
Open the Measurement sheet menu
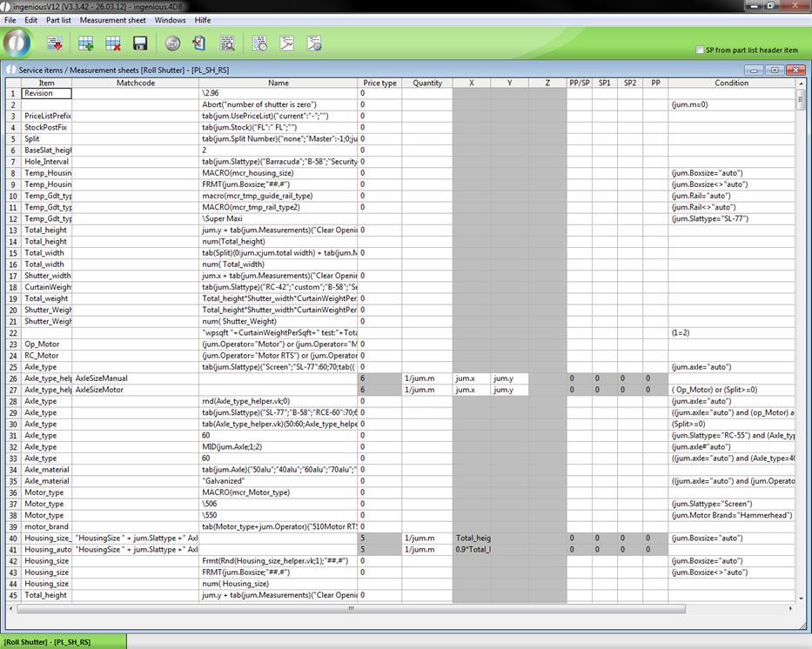[x=112, y=20]
